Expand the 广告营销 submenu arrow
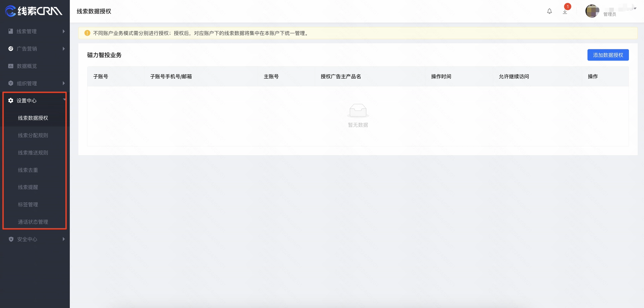This screenshot has height=308, width=644. 64,49
